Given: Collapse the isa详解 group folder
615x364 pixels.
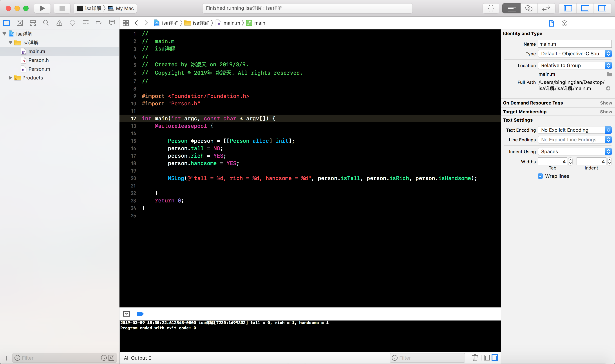Looking at the screenshot, I should point(11,42).
